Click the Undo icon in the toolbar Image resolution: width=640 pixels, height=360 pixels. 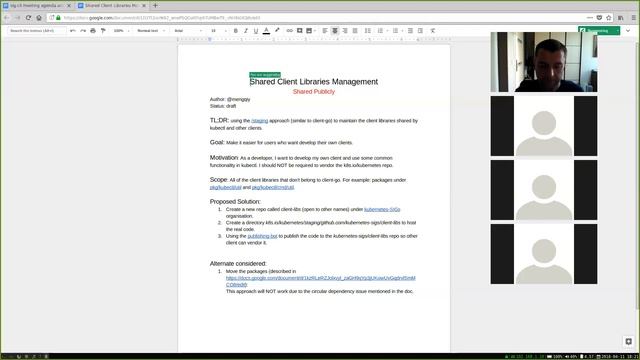point(73,31)
